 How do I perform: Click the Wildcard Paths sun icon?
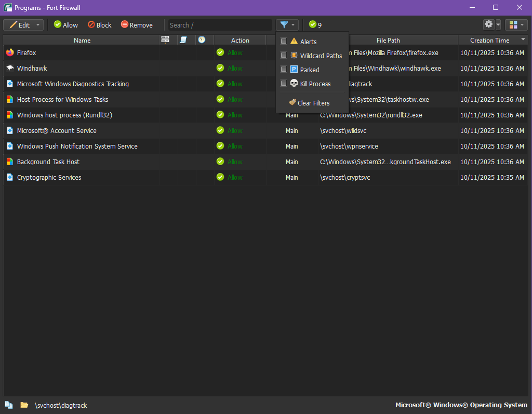tap(294, 55)
